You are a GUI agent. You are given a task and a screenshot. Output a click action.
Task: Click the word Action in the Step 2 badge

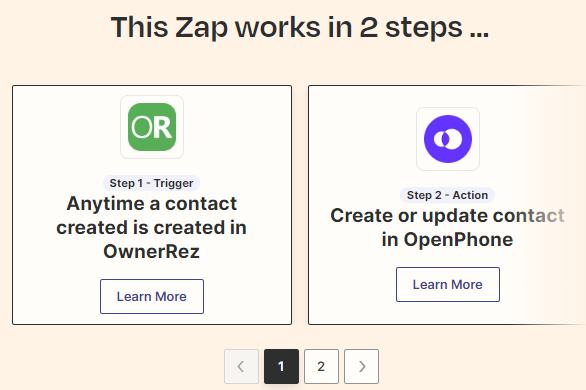coord(470,195)
